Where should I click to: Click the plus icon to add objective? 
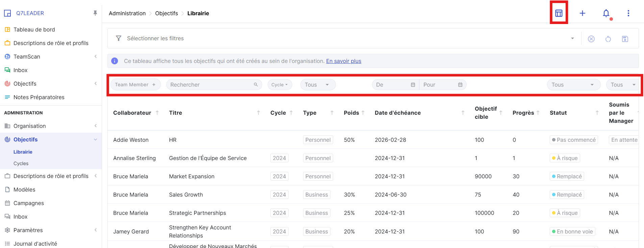pos(583,13)
